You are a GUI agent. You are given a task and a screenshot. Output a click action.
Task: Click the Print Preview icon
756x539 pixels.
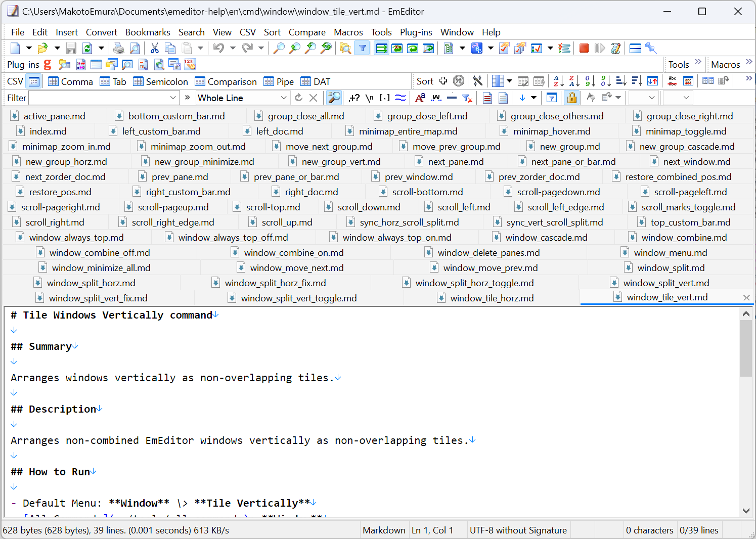[x=135, y=48]
